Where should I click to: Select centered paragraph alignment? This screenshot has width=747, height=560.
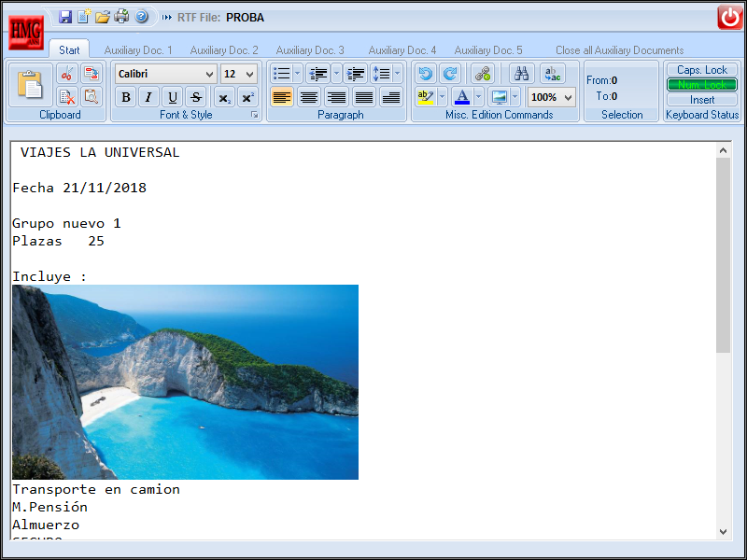point(309,97)
